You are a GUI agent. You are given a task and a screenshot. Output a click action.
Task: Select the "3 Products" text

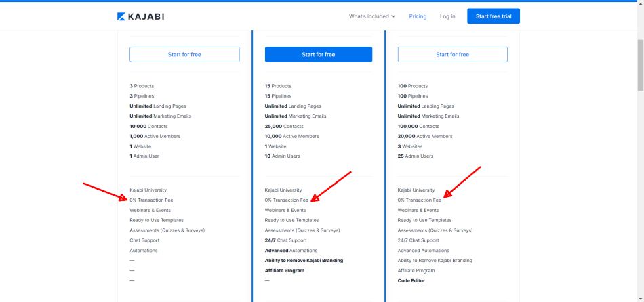point(142,86)
